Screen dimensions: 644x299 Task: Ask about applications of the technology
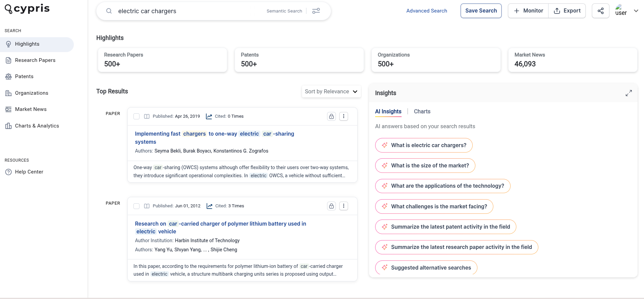coord(443,186)
